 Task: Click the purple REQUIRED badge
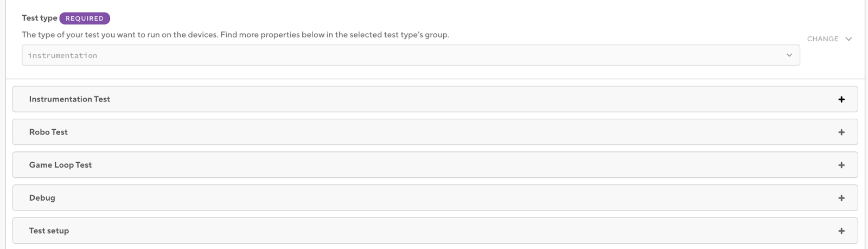pos(85,18)
